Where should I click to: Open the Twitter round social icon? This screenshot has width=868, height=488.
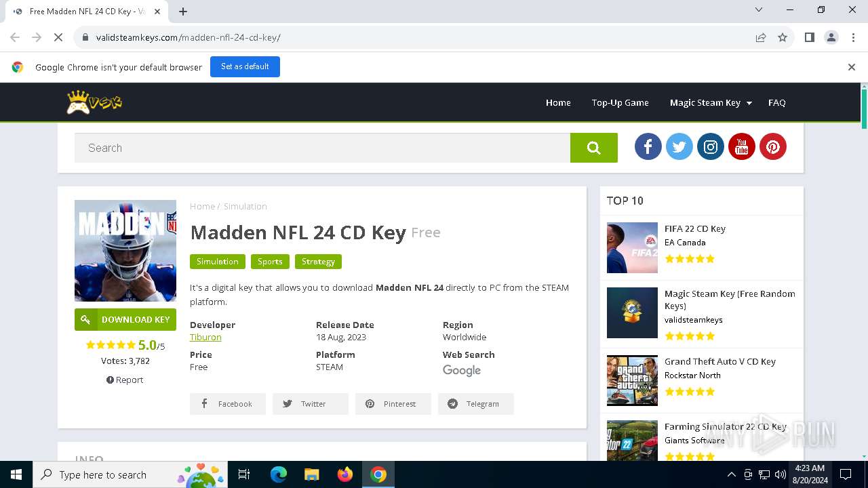[x=679, y=147]
